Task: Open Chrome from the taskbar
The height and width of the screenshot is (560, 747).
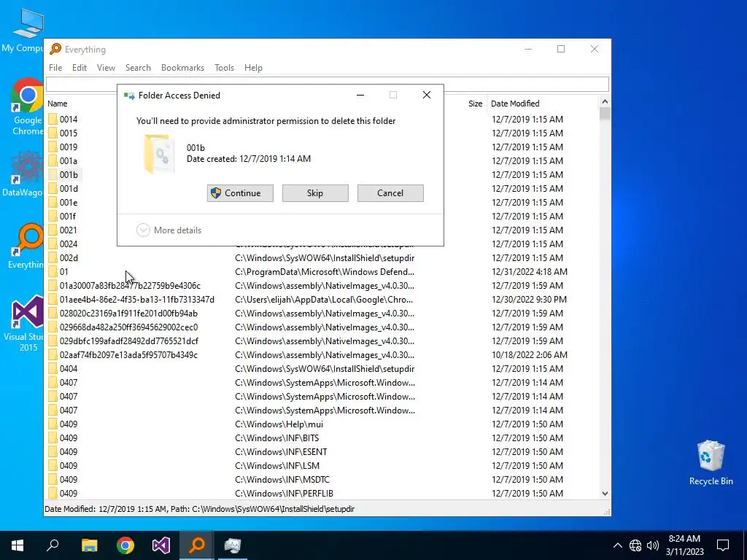Action: (x=125, y=545)
